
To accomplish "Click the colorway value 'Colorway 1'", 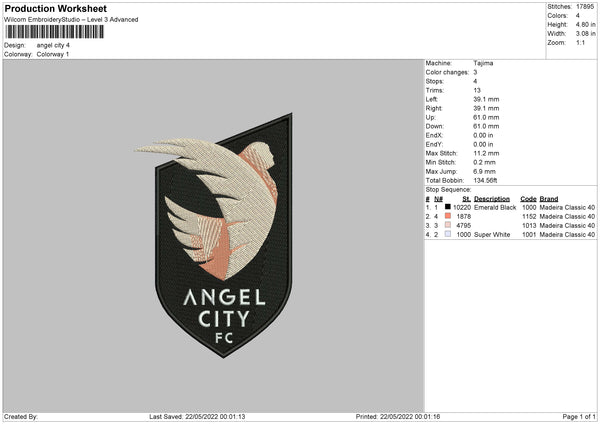I will point(53,54).
